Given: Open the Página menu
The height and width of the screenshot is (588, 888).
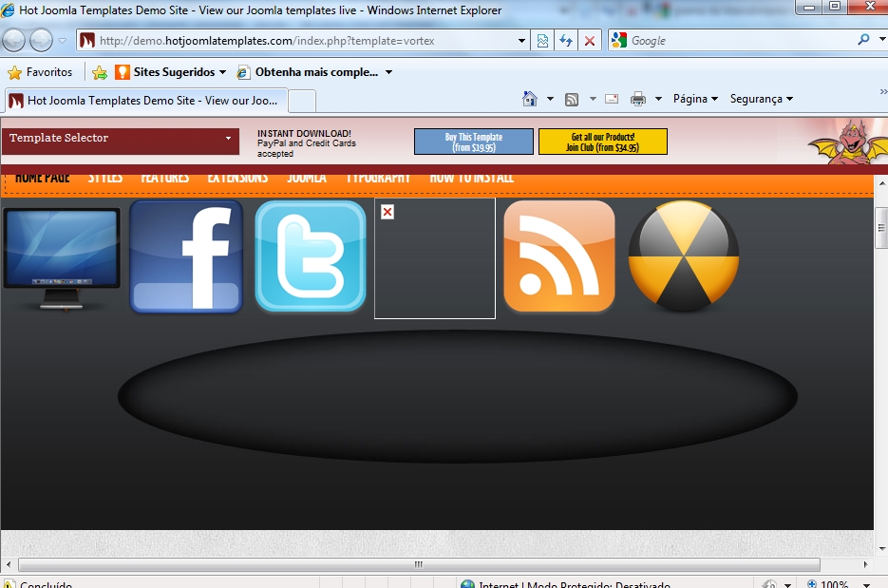Looking at the screenshot, I should (x=695, y=99).
